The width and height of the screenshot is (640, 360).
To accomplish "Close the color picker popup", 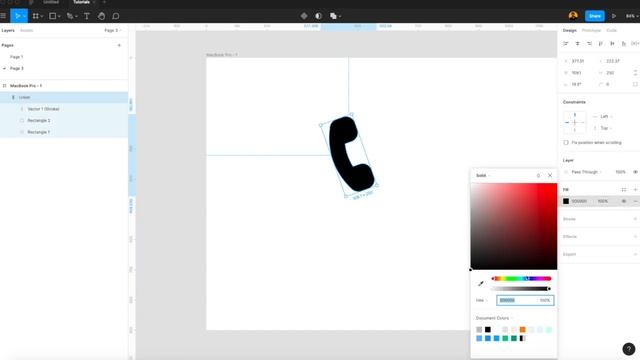I will (550, 175).
